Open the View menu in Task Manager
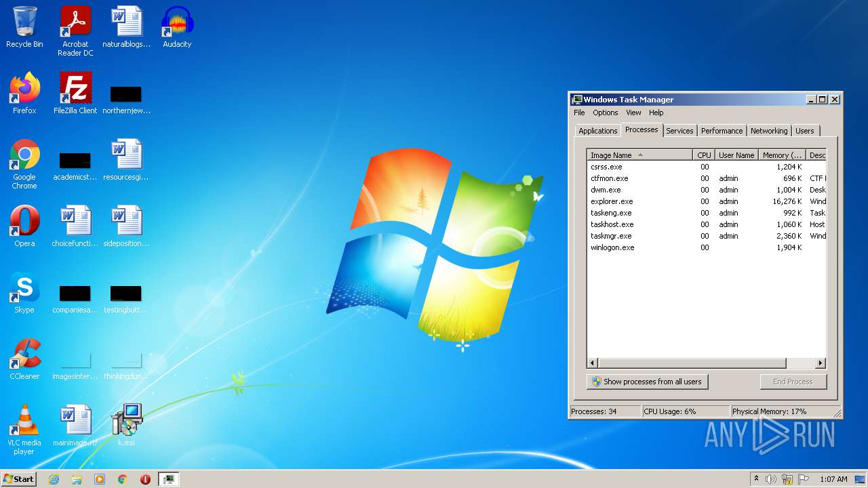Image resolution: width=868 pixels, height=488 pixels. (x=633, y=113)
